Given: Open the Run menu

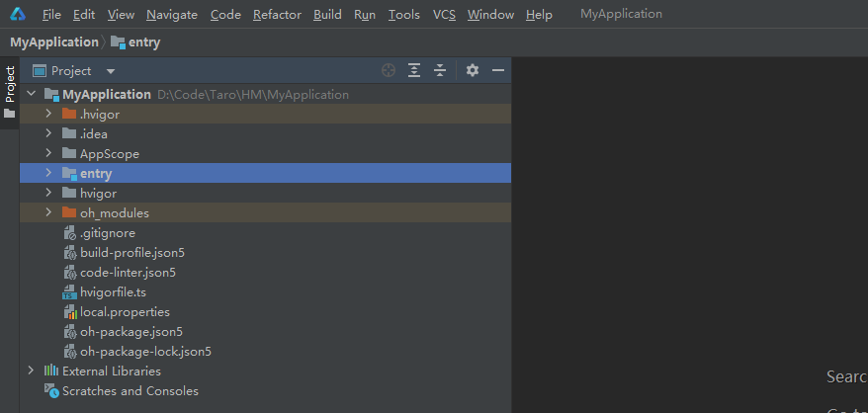Looking at the screenshot, I should pyautogui.click(x=365, y=15).
